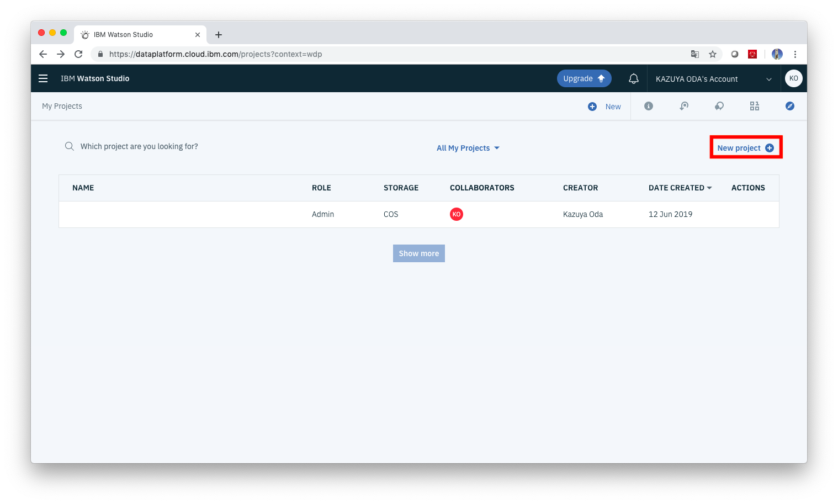
Task: Click the information icon in the projects toolbar
Action: click(649, 106)
